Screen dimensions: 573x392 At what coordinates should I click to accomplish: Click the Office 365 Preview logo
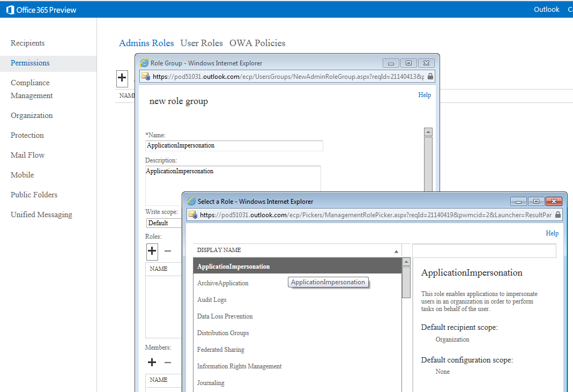(41, 10)
